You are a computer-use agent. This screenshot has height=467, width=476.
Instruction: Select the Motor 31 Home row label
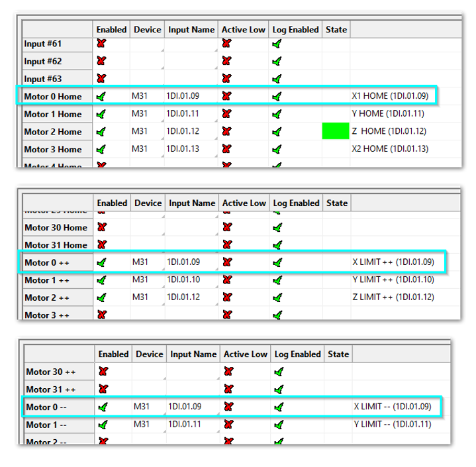click(x=56, y=245)
